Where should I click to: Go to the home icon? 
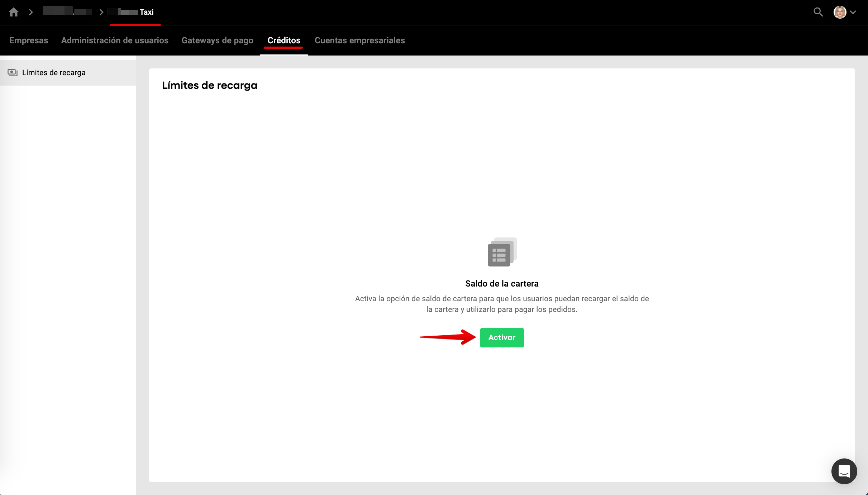pos(14,12)
